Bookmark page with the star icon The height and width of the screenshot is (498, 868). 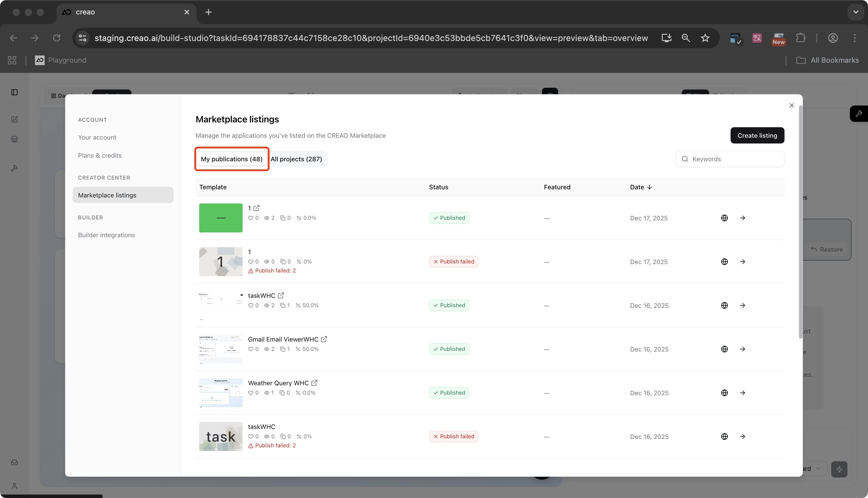tap(705, 38)
